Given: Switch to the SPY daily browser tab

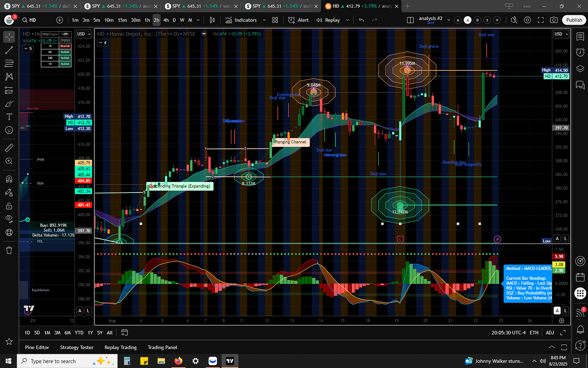Looking at the screenshot, I should click(40, 6).
